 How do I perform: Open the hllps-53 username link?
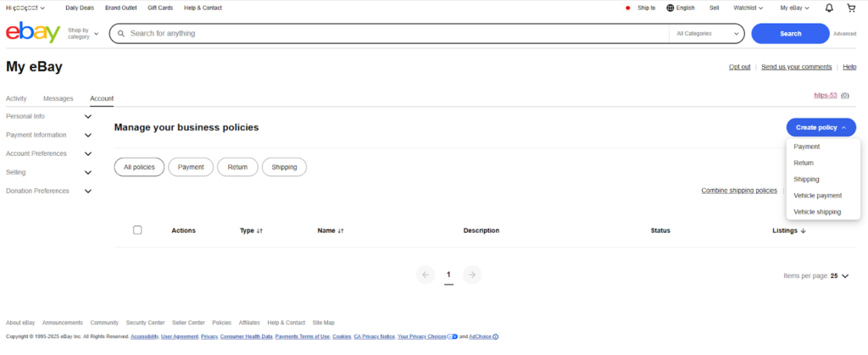[826, 95]
